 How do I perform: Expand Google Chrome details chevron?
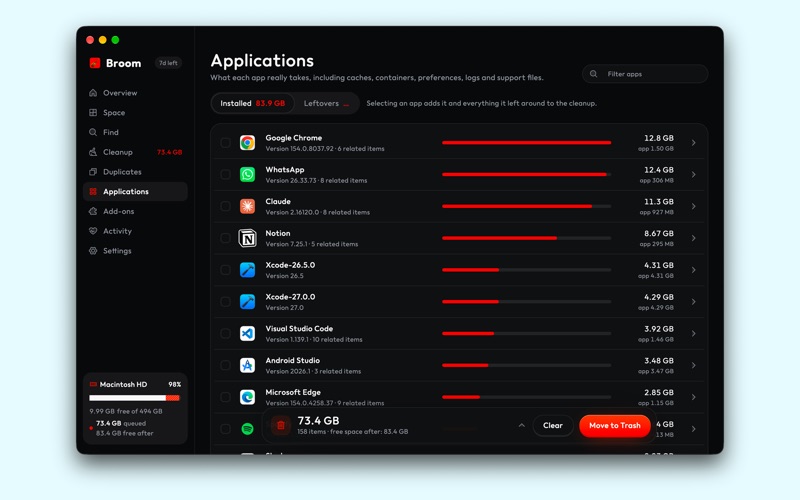click(693, 143)
